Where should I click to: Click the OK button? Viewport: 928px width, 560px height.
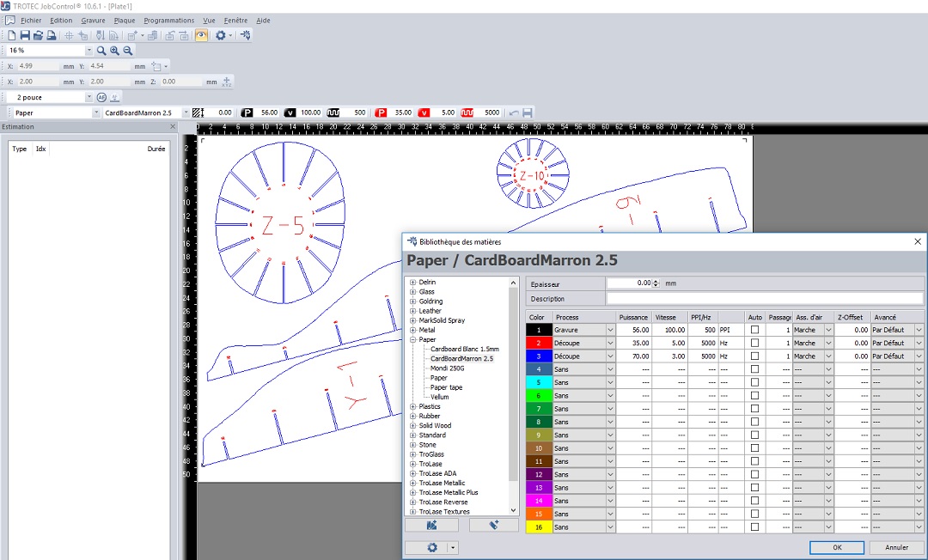point(837,548)
